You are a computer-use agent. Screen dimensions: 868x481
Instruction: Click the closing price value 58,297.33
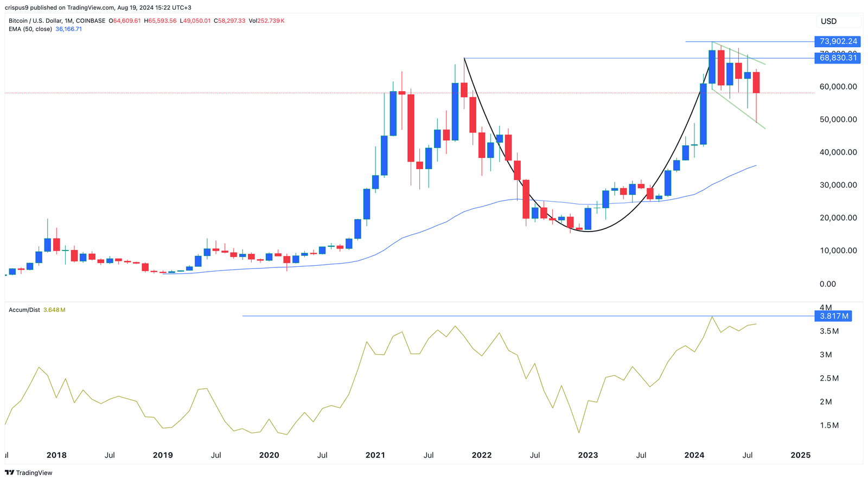(232, 21)
